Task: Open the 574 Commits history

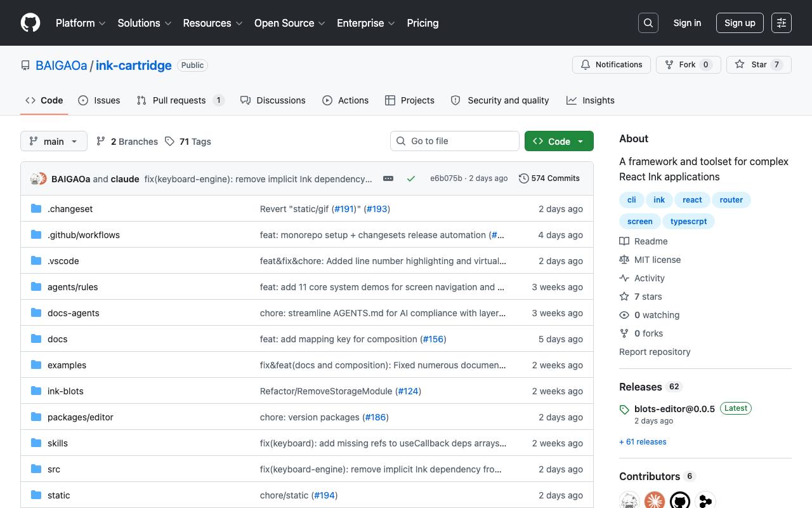Action: [549, 178]
